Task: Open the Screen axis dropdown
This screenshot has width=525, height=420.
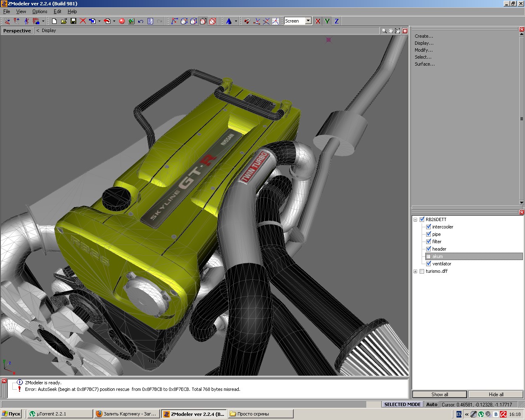Action: [x=308, y=21]
